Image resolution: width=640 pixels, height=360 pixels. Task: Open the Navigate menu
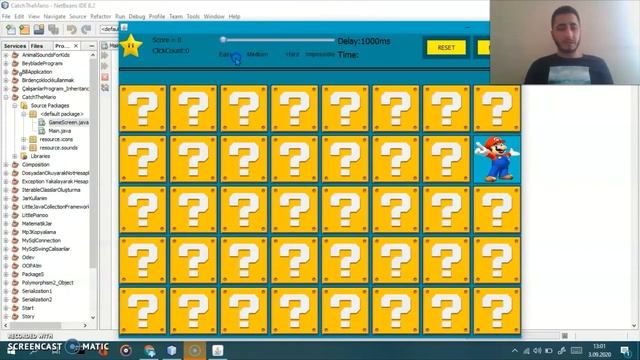(x=54, y=17)
